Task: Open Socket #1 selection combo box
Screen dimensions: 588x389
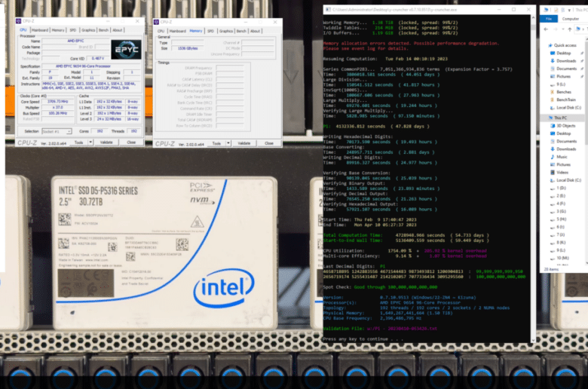Action: (57, 131)
